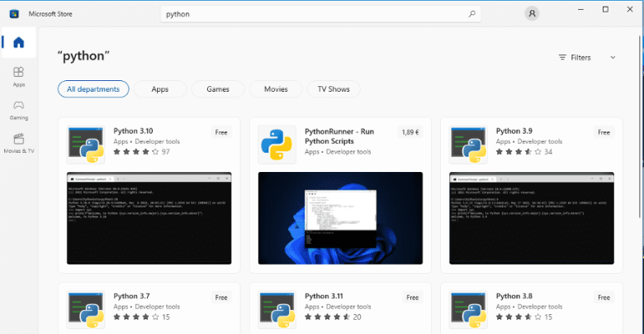Click the Python 3.7 app icon
This screenshot has width=644, height=334.
click(x=86, y=310)
